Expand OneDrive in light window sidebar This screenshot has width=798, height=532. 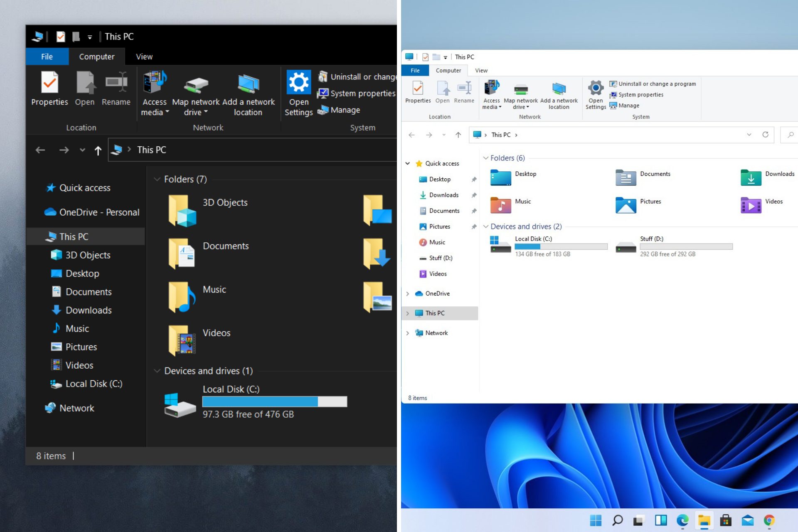click(408, 293)
